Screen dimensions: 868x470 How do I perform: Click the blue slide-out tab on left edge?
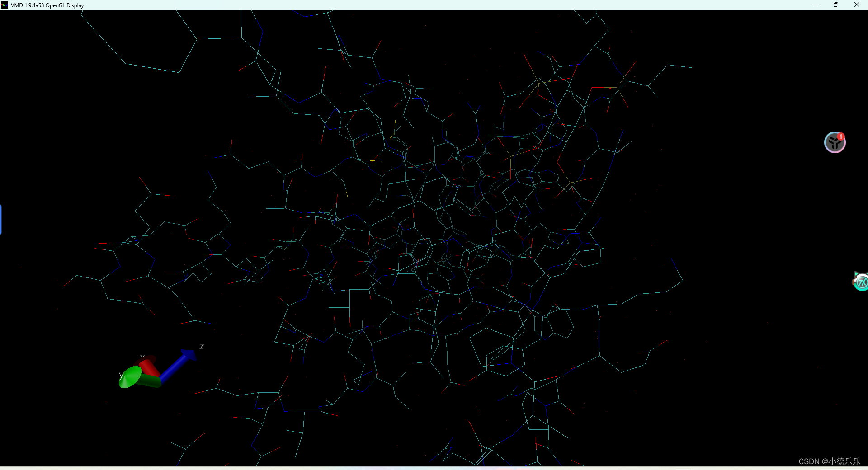1,220
